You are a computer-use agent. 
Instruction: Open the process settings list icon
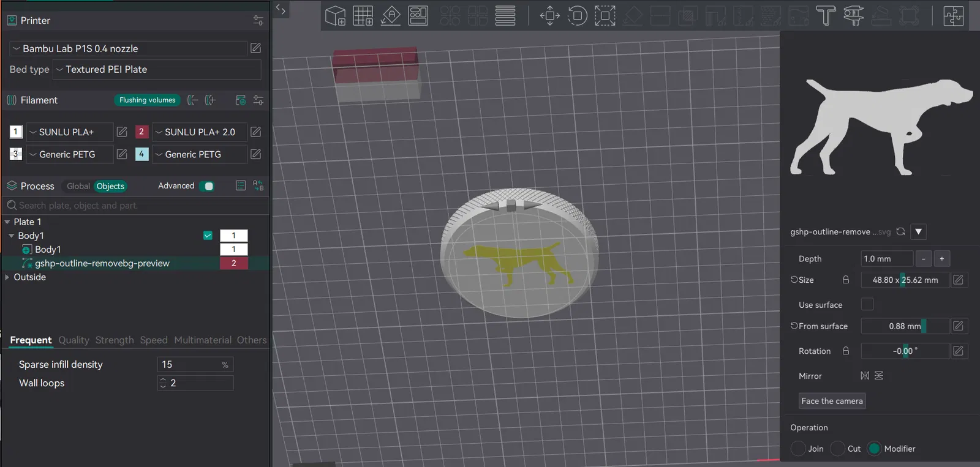(x=241, y=185)
